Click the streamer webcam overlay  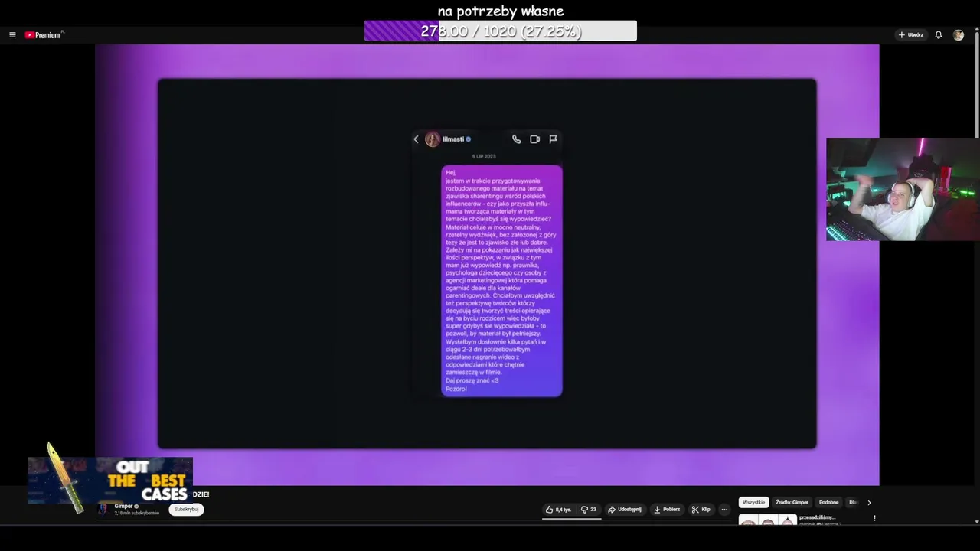click(x=903, y=190)
